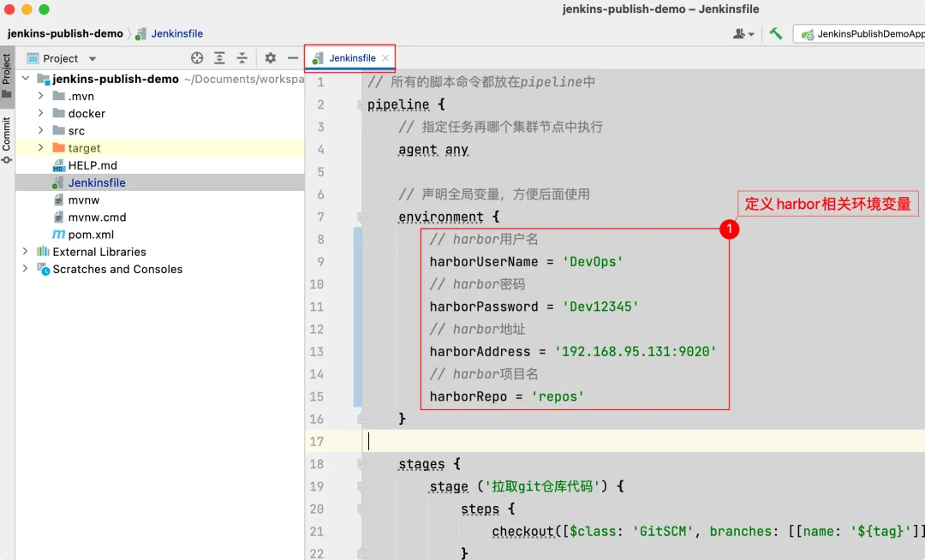The height and width of the screenshot is (560, 925).
Task: Open the user account icon dropdown
Action: (743, 33)
